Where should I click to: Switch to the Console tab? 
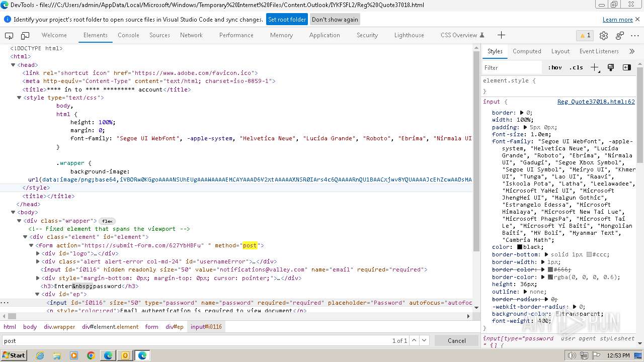pyautogui.click(x=128, y=35)
